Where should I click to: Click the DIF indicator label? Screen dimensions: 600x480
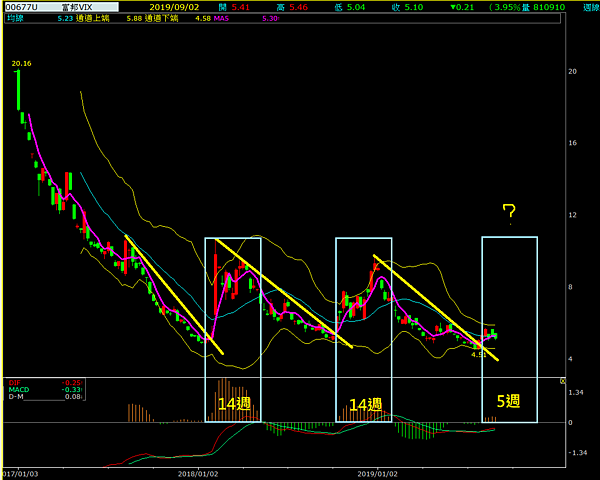[x=15, y=382]
